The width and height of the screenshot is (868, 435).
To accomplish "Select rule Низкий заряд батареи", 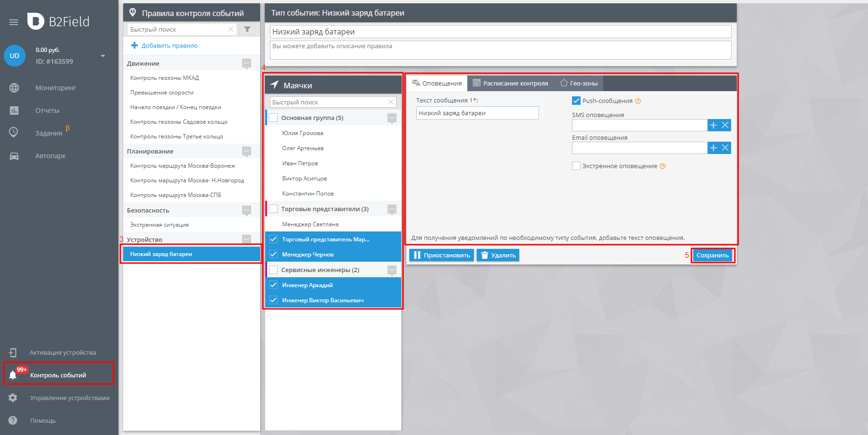I will click(191, 254).
